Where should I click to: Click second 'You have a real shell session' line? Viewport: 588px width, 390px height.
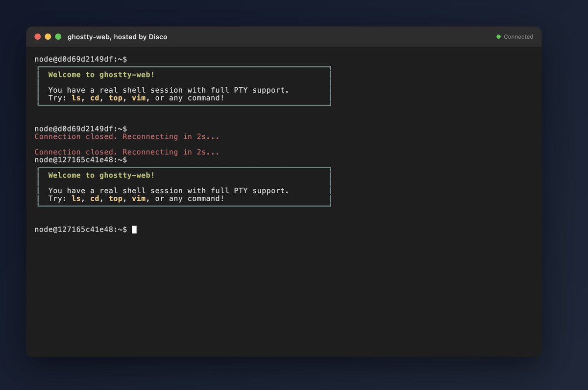coord(169,191)
